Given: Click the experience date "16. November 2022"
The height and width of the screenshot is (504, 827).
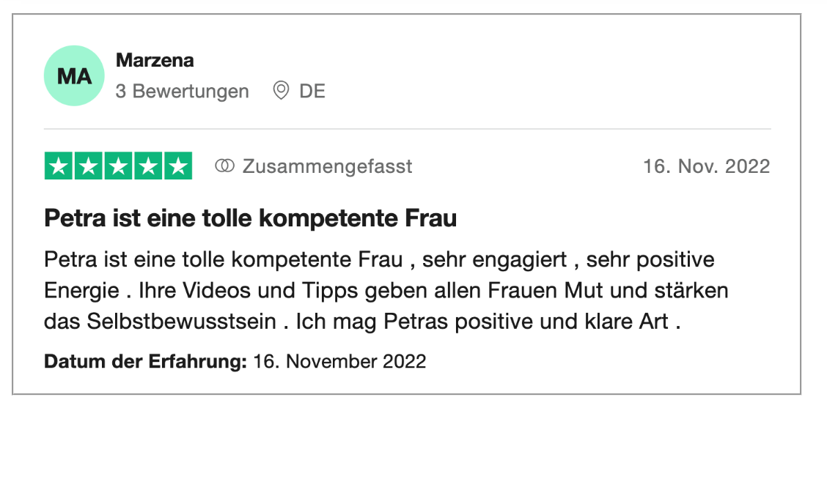Looking at the screenshot, I should [339, 361].
